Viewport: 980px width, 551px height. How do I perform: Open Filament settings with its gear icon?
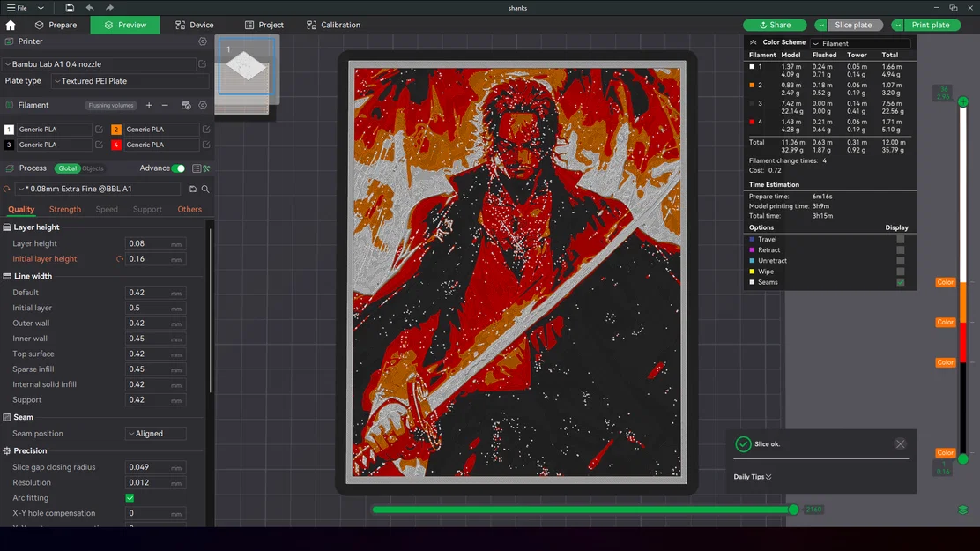coord(202,105)
